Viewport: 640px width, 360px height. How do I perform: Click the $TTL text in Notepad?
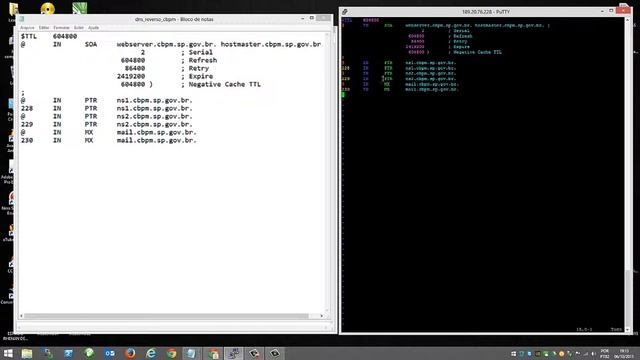(29, 36)
